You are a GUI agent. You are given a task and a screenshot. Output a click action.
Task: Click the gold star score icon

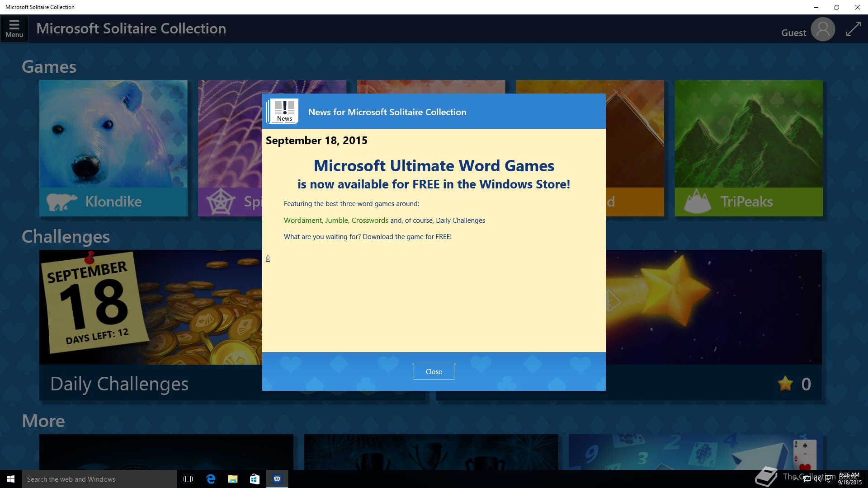(785, 384)
